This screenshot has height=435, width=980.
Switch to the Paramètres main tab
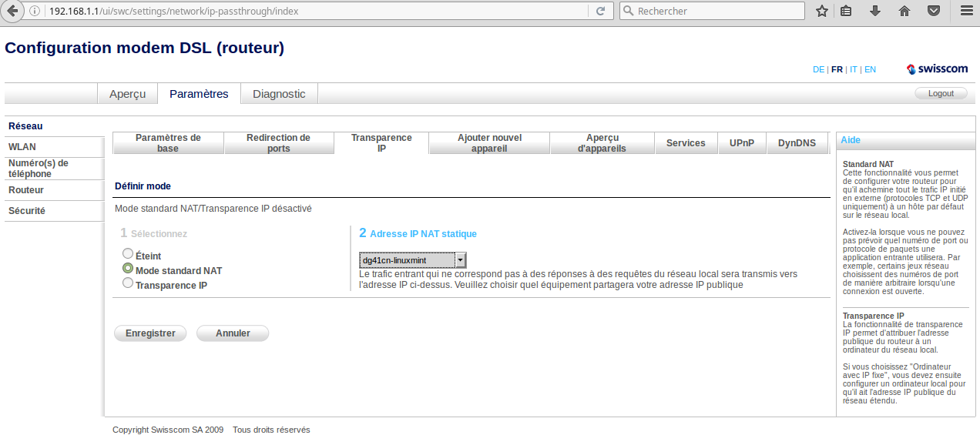click(199, 94)
